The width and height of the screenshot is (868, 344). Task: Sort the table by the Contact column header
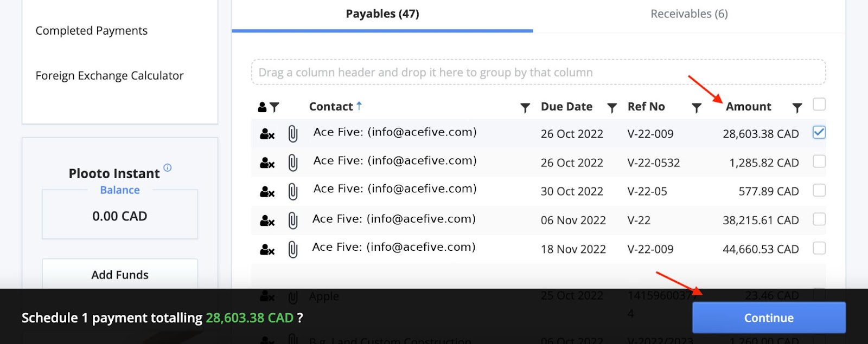tap(330, 107)
